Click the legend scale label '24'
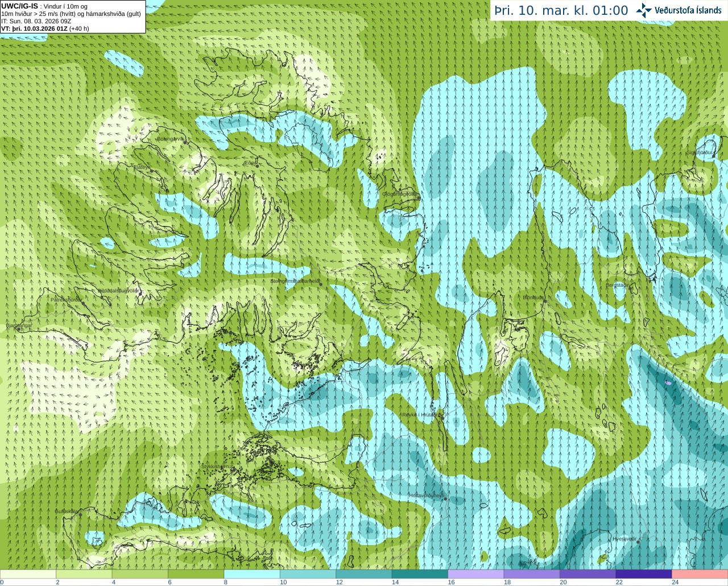This screenshot has width=728, height=586. (675, 582)
